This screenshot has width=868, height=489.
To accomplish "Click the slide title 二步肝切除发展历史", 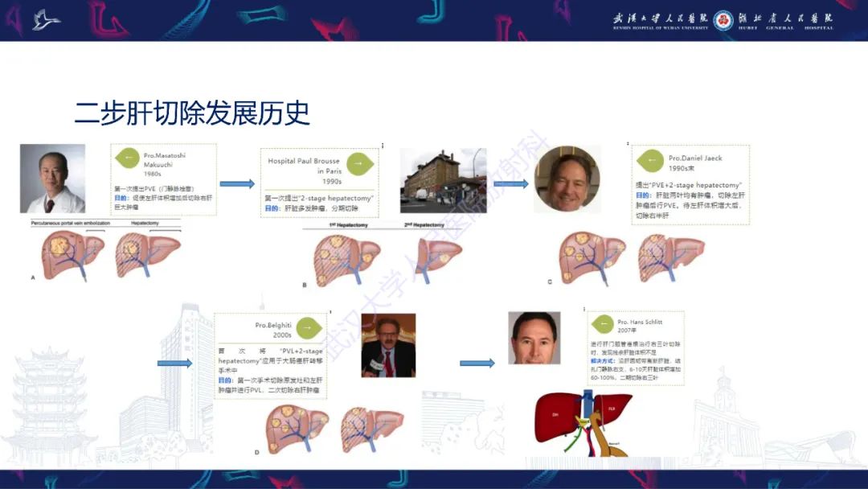I will pos(191,113).
